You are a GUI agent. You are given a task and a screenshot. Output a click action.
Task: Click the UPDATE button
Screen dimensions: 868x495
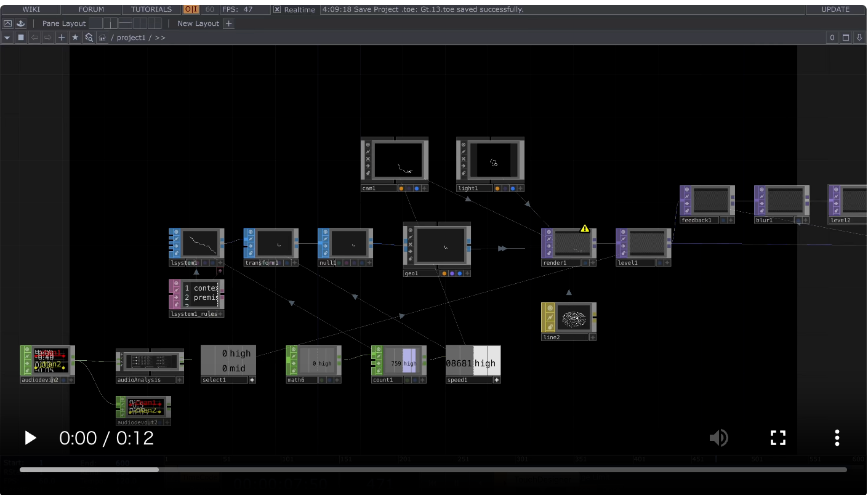(x=835, y=9)
